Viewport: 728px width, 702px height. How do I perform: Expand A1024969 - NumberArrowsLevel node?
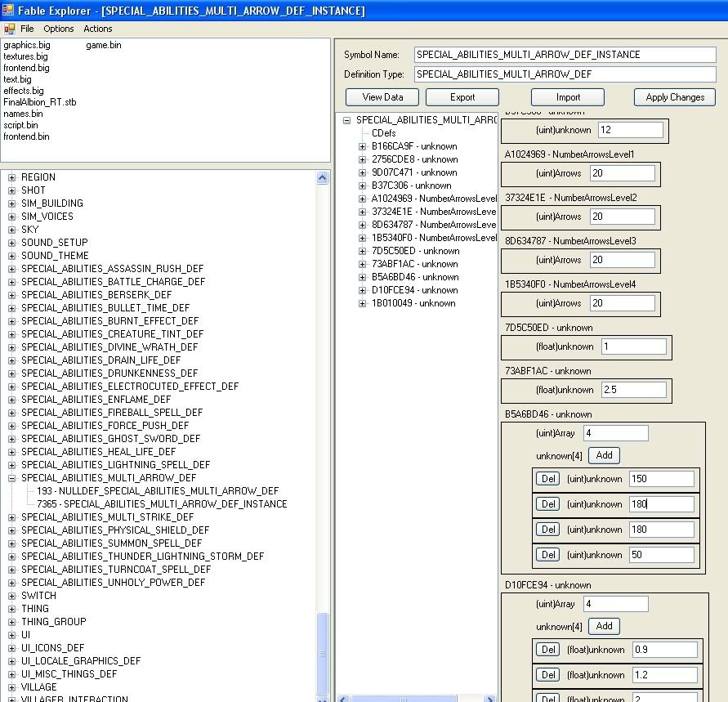pyautogui.click(x=362, y=199)
